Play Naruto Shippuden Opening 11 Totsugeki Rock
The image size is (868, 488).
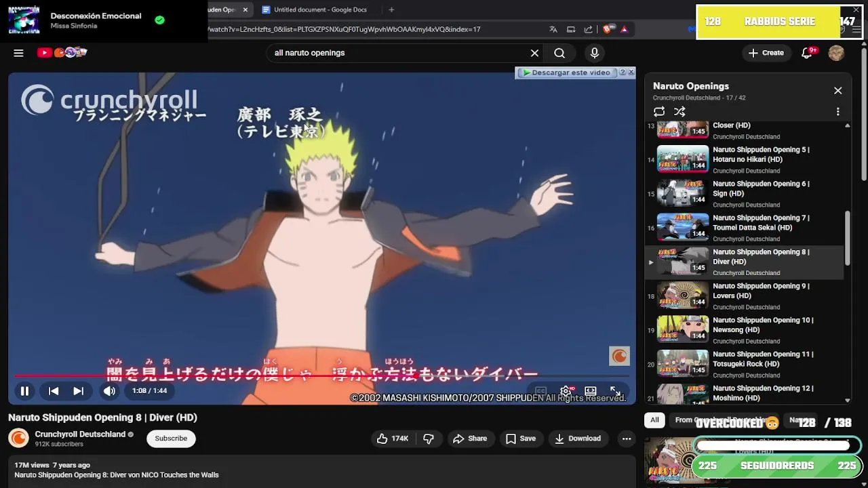coord(746,364)
